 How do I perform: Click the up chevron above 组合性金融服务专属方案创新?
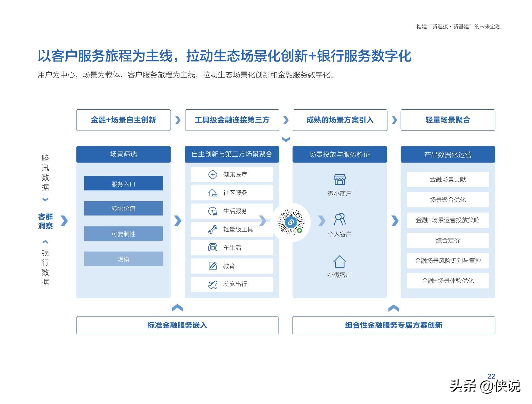[394, 308]
